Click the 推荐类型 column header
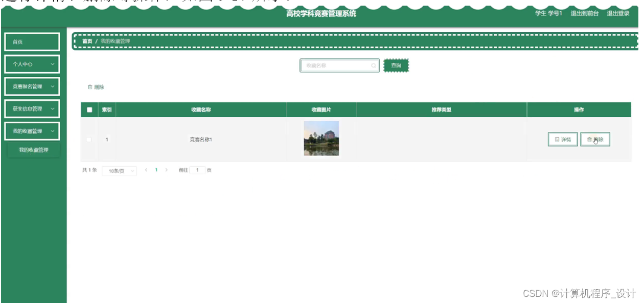 (x=441, y=110)
